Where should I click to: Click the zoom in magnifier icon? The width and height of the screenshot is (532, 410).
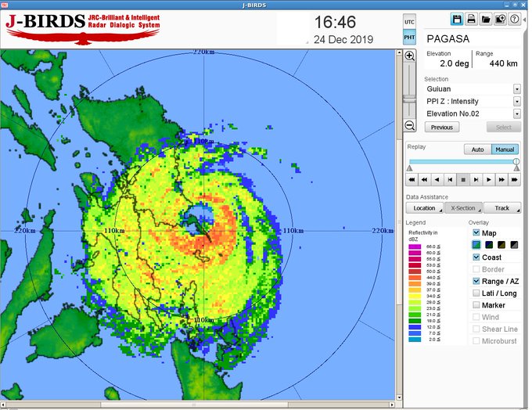[410, 56]
